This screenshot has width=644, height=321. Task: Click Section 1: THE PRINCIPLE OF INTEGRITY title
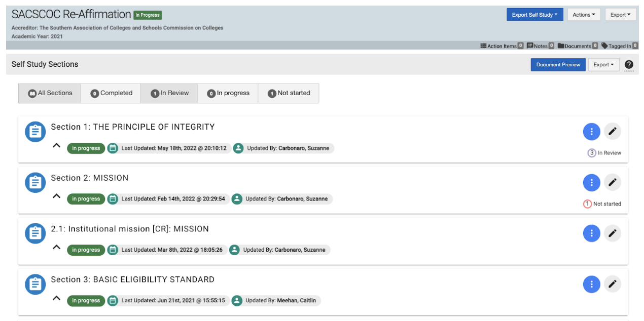click(133, 127)
